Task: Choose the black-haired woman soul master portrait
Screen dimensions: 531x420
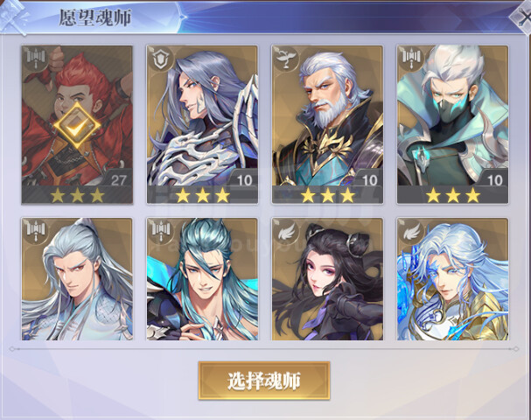Action: click(327, 279)
